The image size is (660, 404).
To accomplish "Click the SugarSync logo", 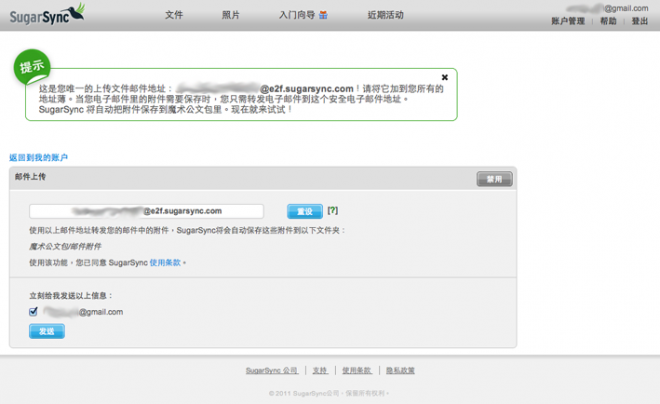I will coord(42,14).
